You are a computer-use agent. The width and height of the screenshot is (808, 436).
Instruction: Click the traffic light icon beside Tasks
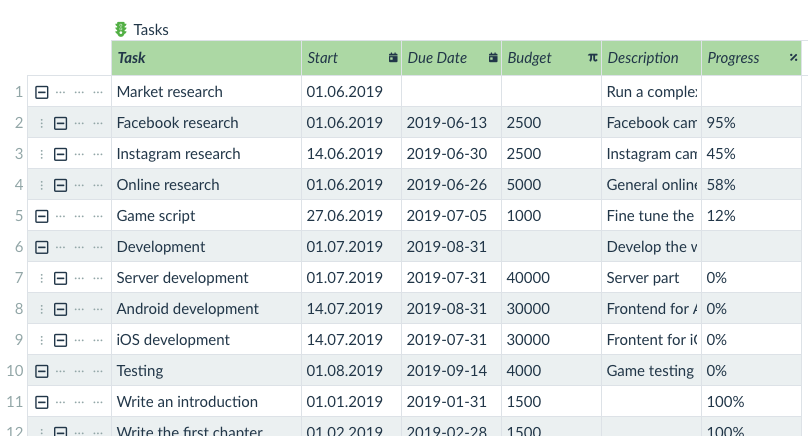[121, 30]
